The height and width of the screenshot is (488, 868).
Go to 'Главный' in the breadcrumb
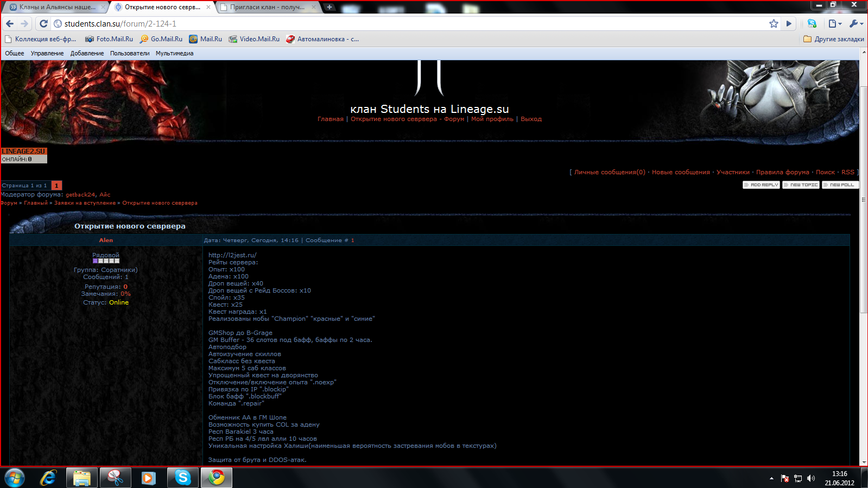(x=36, y=203)
